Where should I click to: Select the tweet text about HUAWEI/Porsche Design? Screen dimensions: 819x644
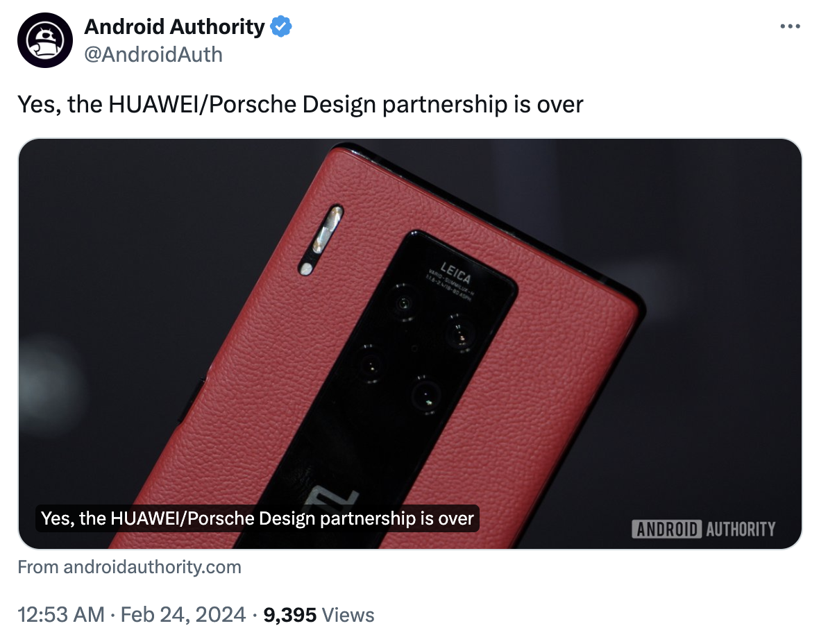coord(301,104)
